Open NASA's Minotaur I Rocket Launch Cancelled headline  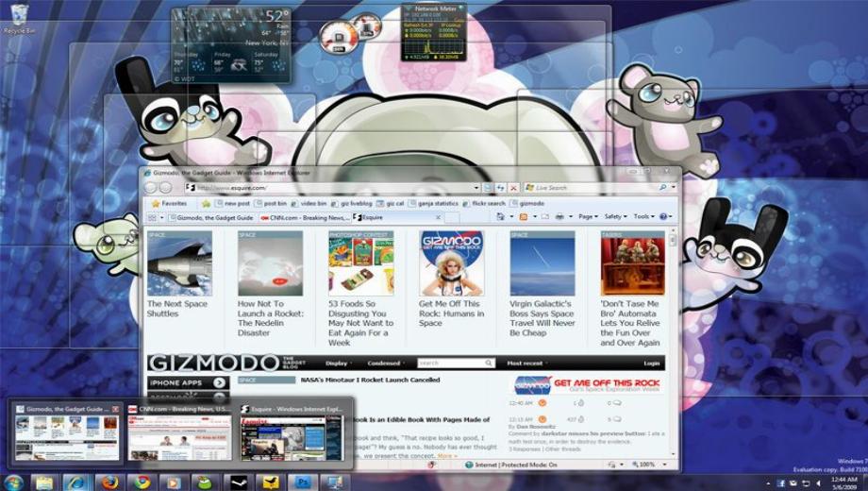[x=370, y=380]
